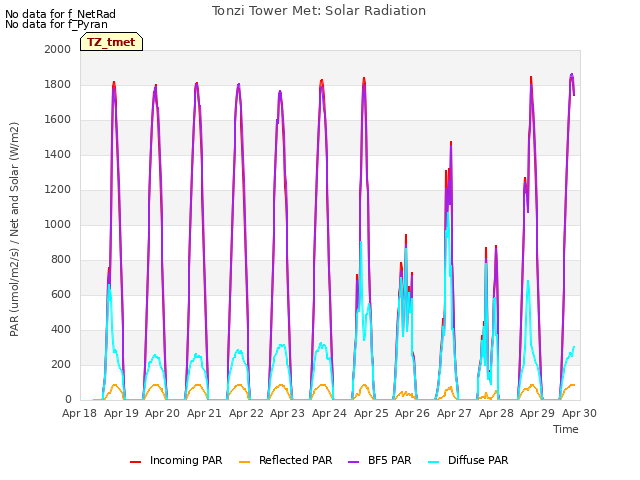Click the No data for f_NetRad message
The image size is (640, 480).
60,14
